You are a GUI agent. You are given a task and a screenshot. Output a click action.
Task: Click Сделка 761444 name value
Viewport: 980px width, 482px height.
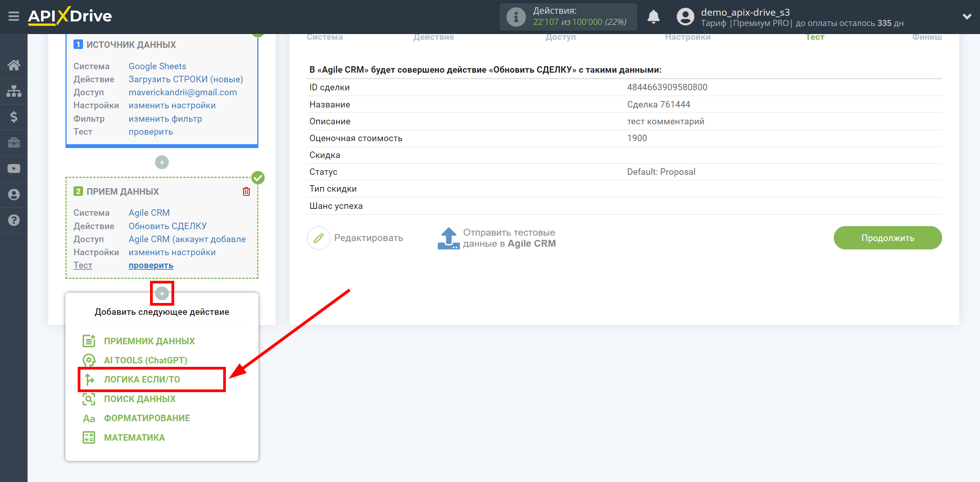[x=658, y=104]
